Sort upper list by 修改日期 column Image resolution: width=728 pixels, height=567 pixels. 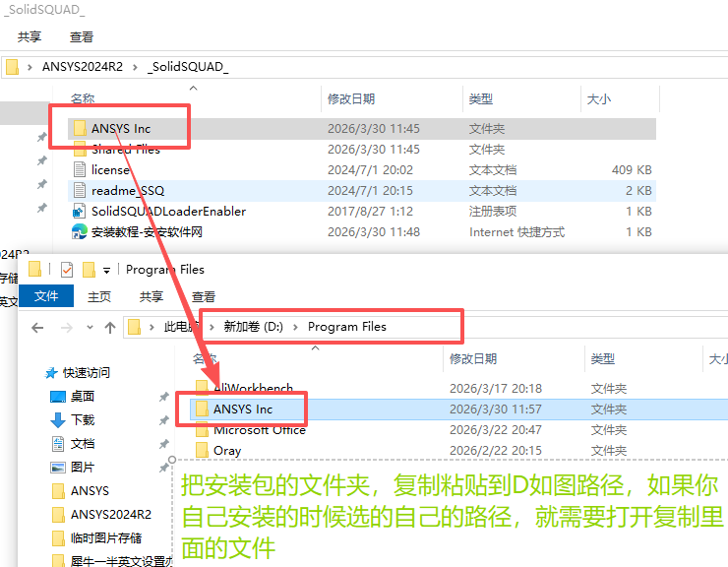tap(351, 99)
